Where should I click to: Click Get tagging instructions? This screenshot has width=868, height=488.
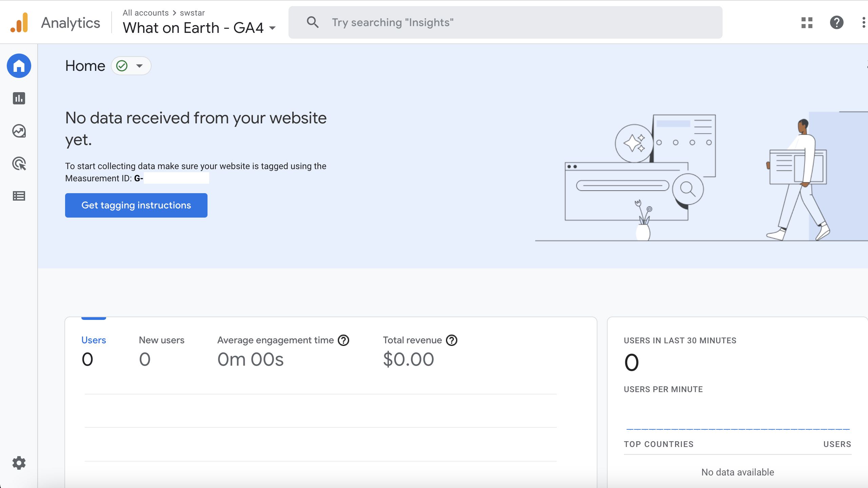click(x=136, y=205)
